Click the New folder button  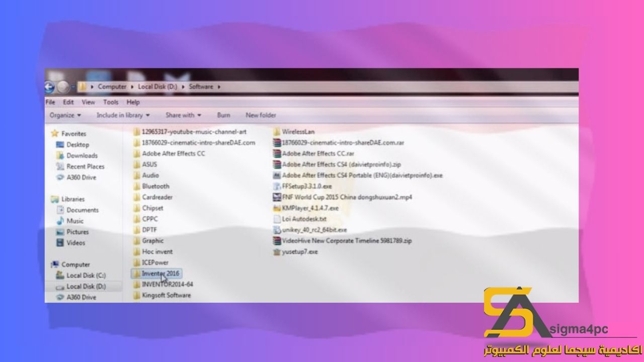click(261, 115)
